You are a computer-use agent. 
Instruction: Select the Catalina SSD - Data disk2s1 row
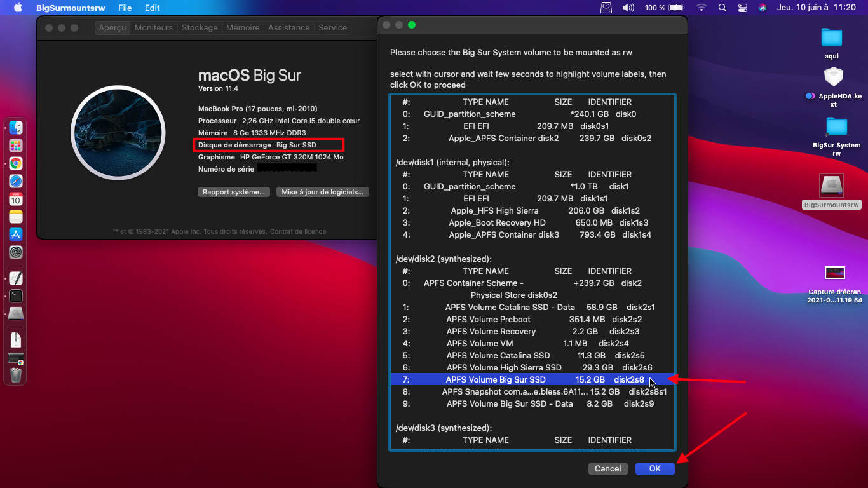click(532, 307)
